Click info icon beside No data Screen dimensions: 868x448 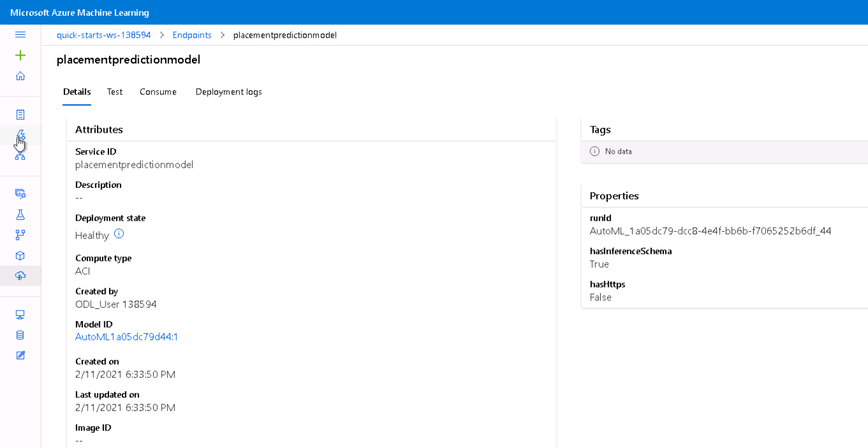pyautogui.click(x=594, y=151)
